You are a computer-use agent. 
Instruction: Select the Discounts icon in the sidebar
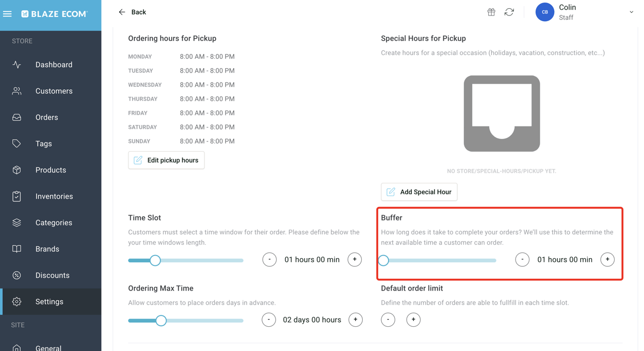point(17,275)
